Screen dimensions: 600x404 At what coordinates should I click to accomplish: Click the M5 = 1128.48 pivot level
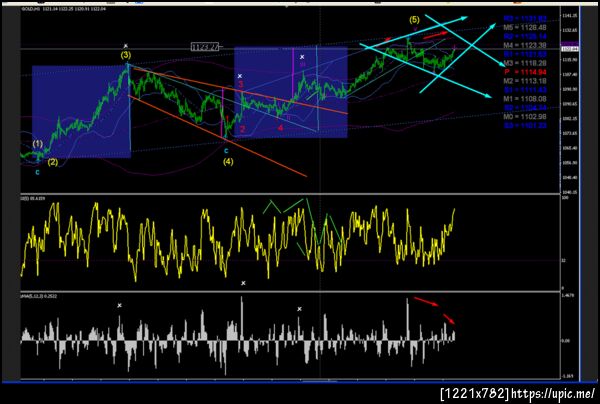pos(525,28)
